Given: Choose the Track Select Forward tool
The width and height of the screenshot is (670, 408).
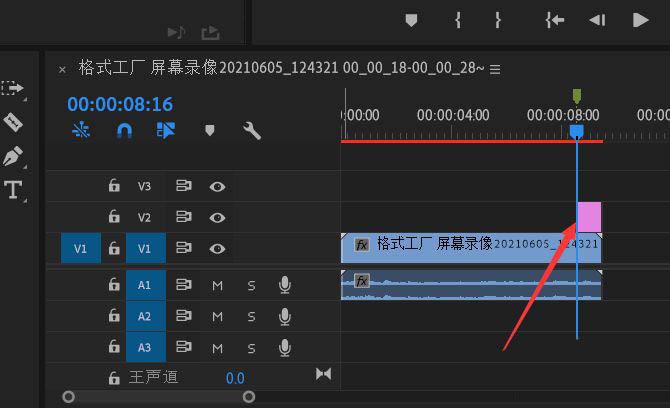Looking at the screenshot, I should [14, 88].
